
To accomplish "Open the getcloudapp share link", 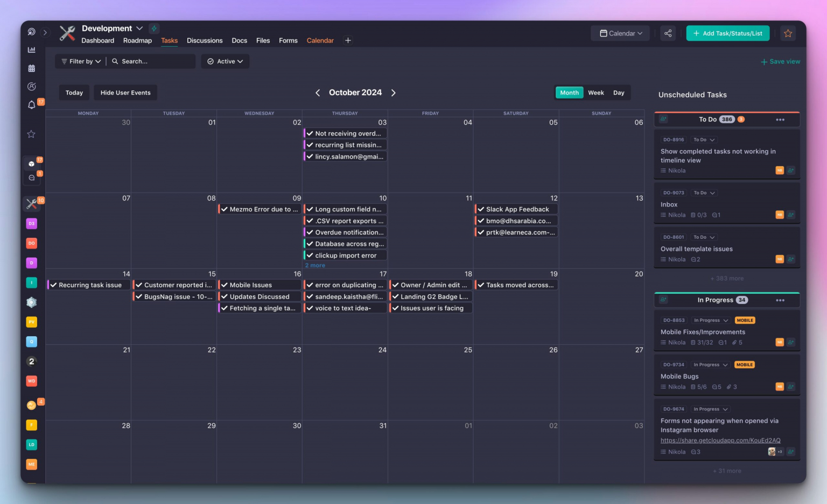I will (x=720, y=440).
